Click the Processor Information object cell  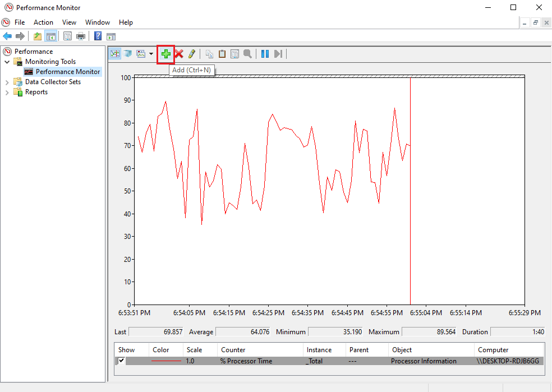424,361
